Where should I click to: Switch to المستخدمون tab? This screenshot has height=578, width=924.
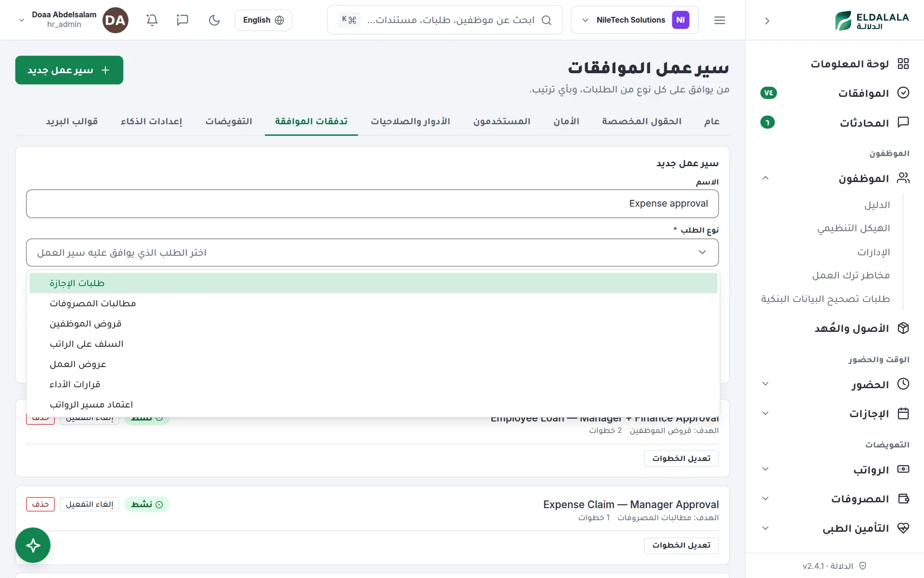tap(501, 121)
